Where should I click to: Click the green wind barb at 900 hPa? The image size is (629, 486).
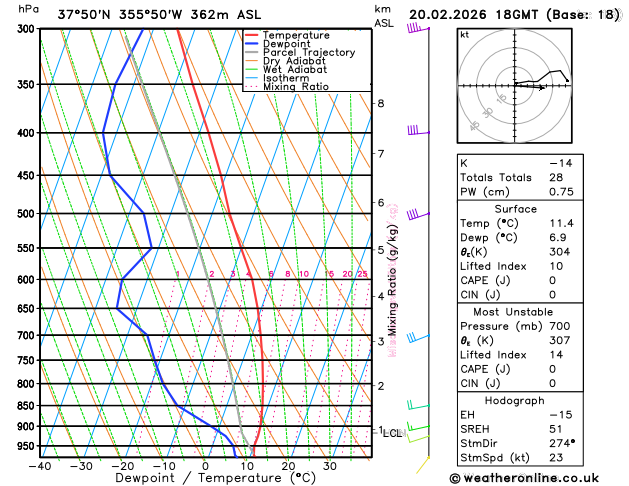[418, 426]
